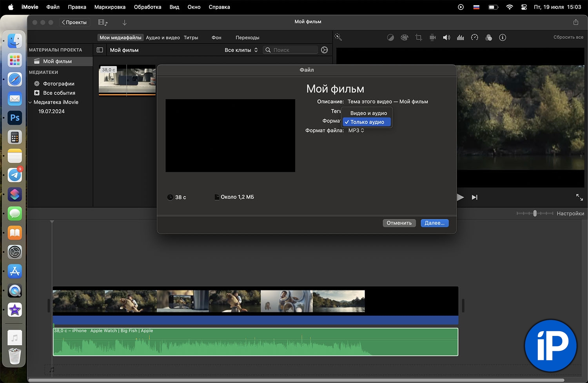588x383 pixels.
Task: Collapse the 'Медиатека iMovie' tree item
Action: 30,102
